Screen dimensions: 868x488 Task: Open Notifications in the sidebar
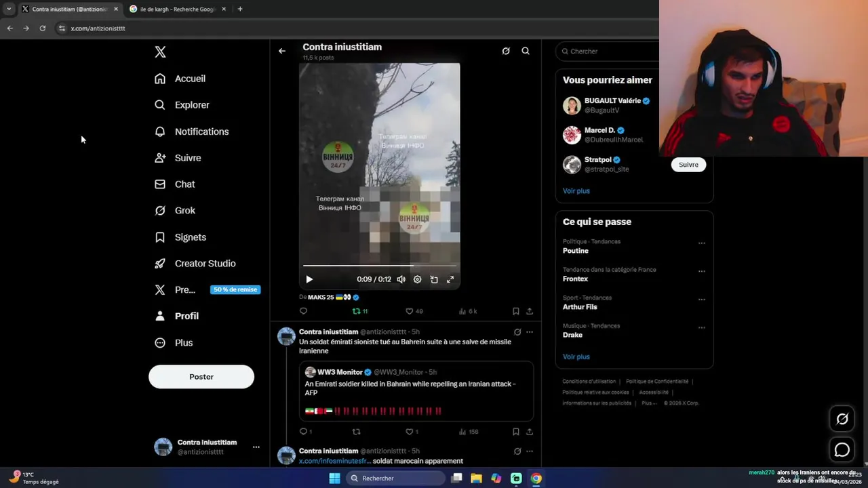point(191,131)
